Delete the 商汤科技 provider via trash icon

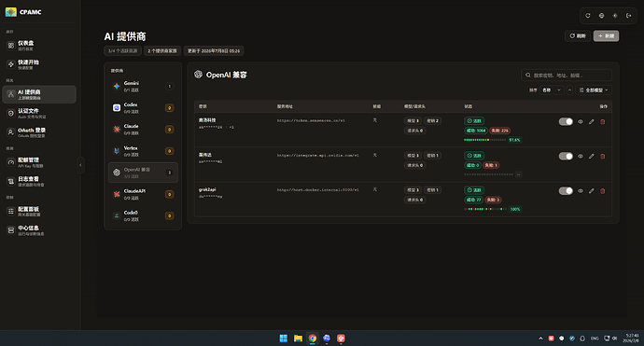click(x=603, y=121)
